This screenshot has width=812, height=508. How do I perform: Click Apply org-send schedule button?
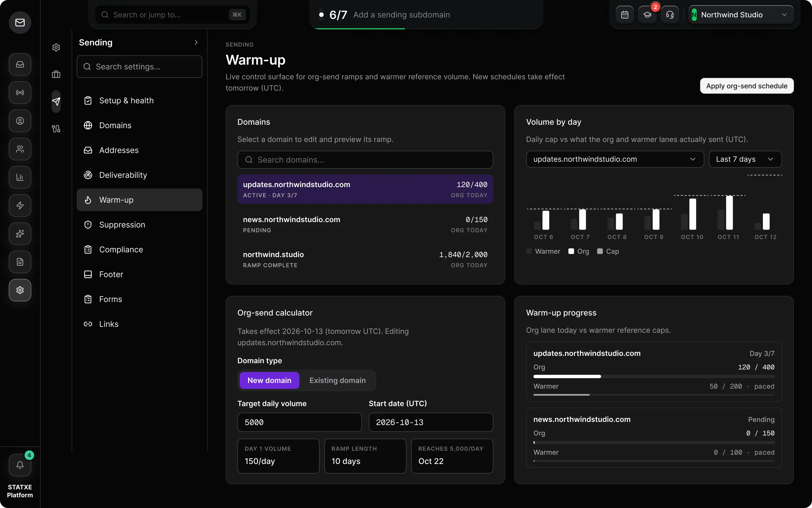coord(747,86)
